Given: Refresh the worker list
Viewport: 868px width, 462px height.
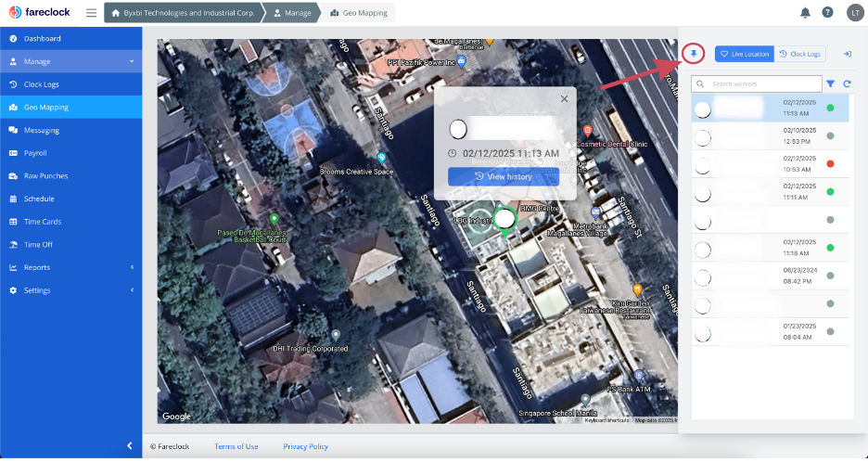Looking at the screenshot, I should pos(847,83).
